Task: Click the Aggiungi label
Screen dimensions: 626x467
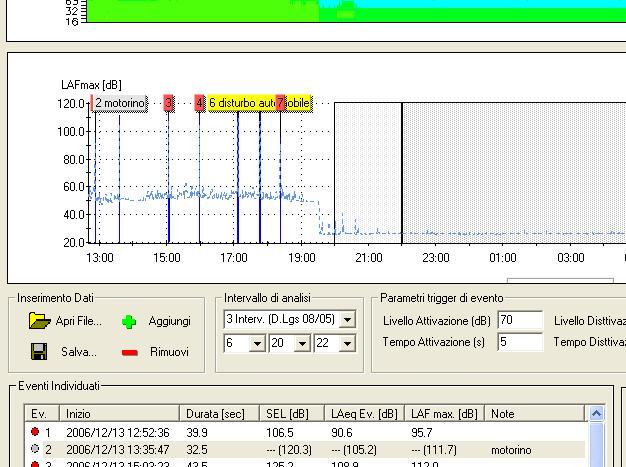Action: pos(170,321)
